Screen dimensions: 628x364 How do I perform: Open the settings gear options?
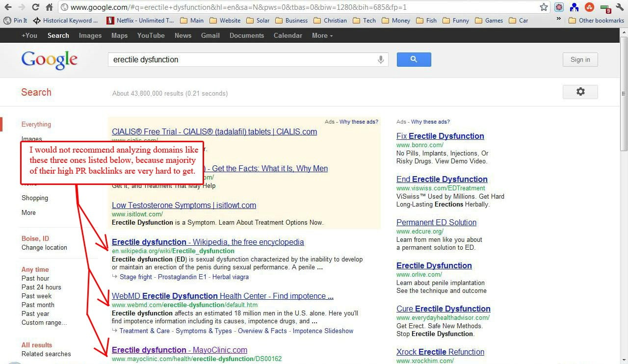[x=580, y=92]
